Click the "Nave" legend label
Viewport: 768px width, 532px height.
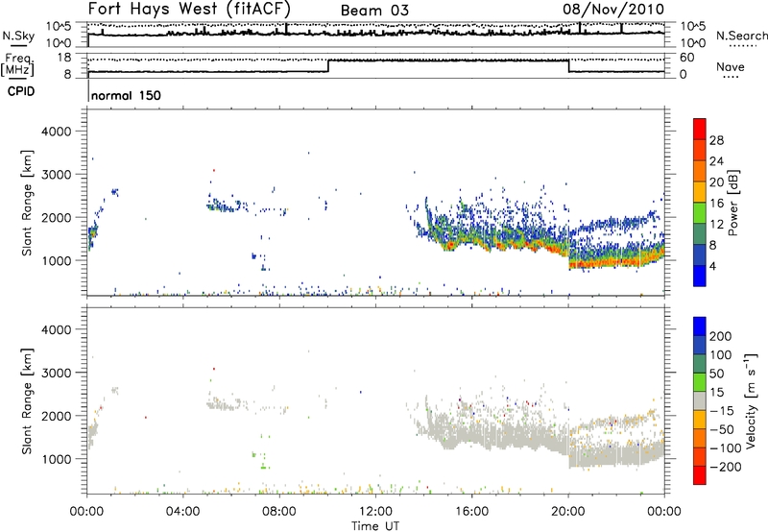pos(731,66)
